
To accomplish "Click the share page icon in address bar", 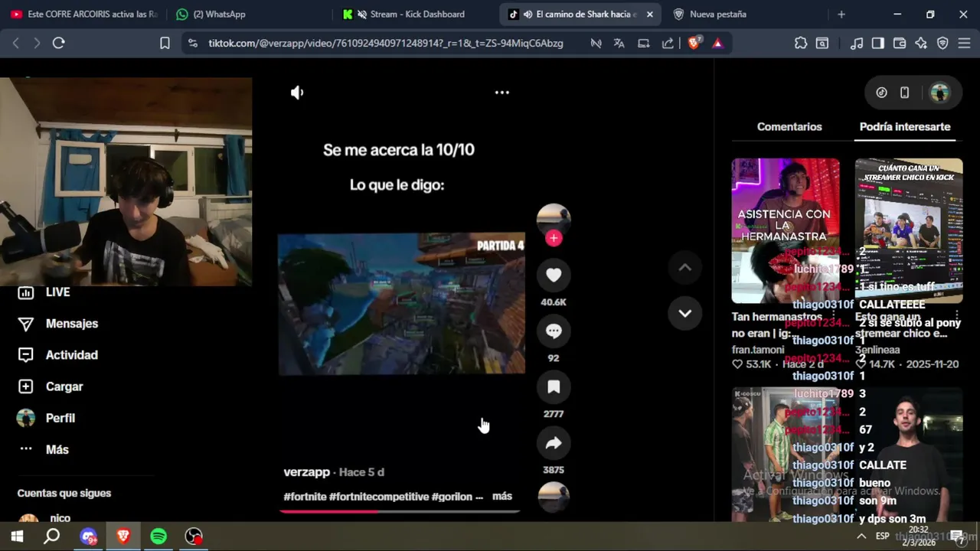I will [x=668, y=44].
